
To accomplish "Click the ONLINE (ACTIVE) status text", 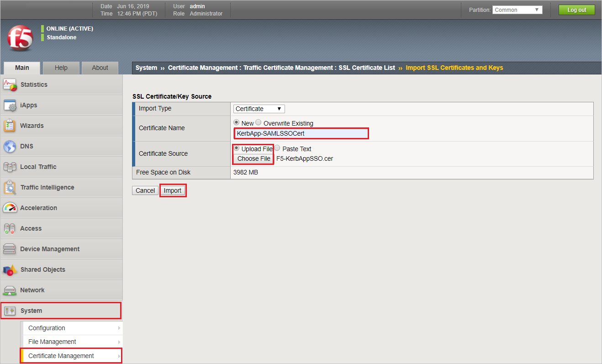I will 70,29.
